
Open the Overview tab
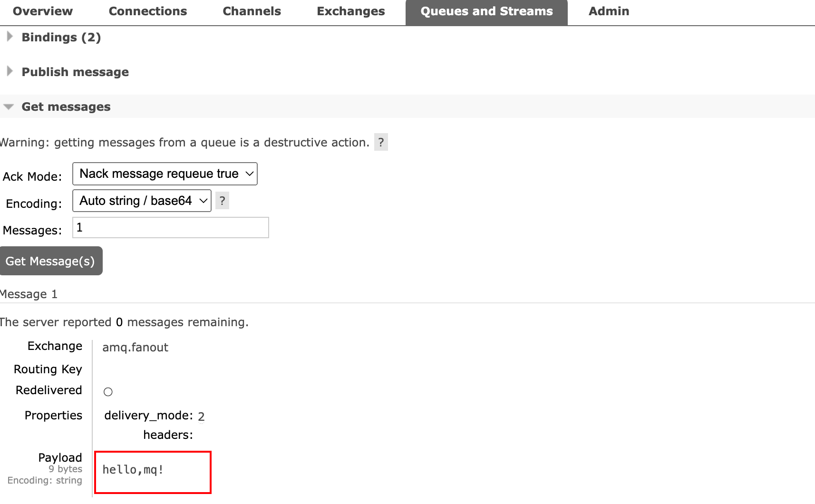(x=42, y=11)
